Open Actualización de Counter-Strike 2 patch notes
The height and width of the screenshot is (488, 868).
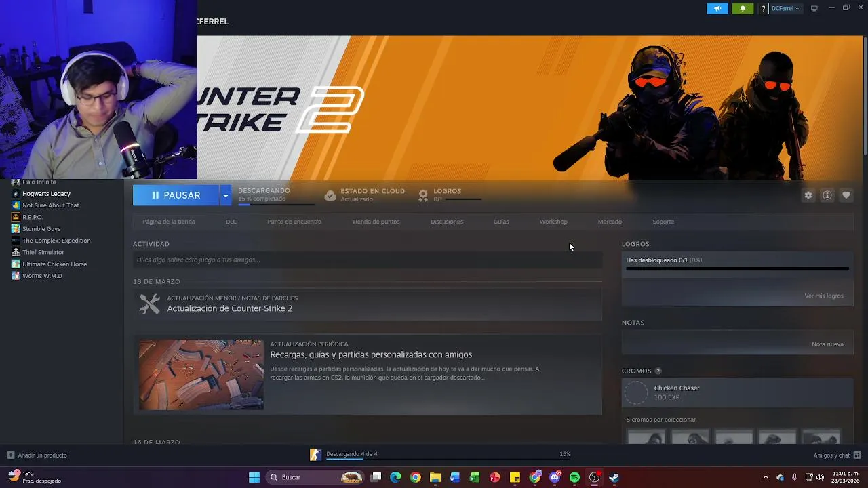[x=230, y=308]
